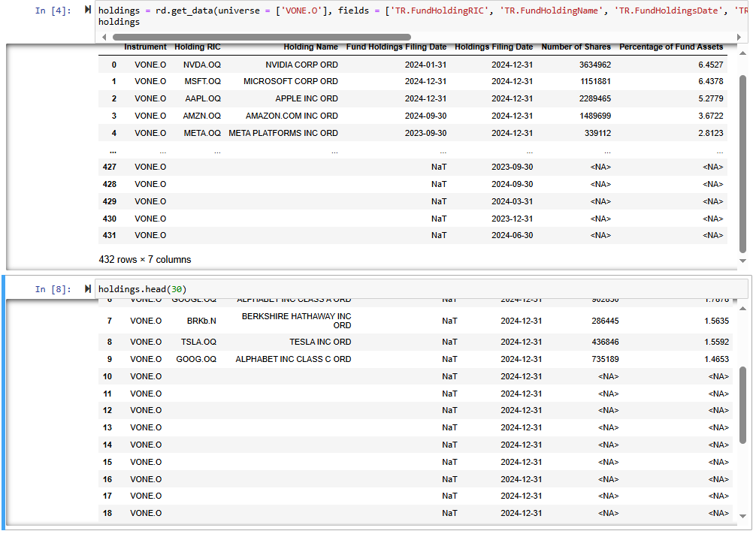Select the 735189 shares value
The image size is (756, 537).
click(605, 359)
